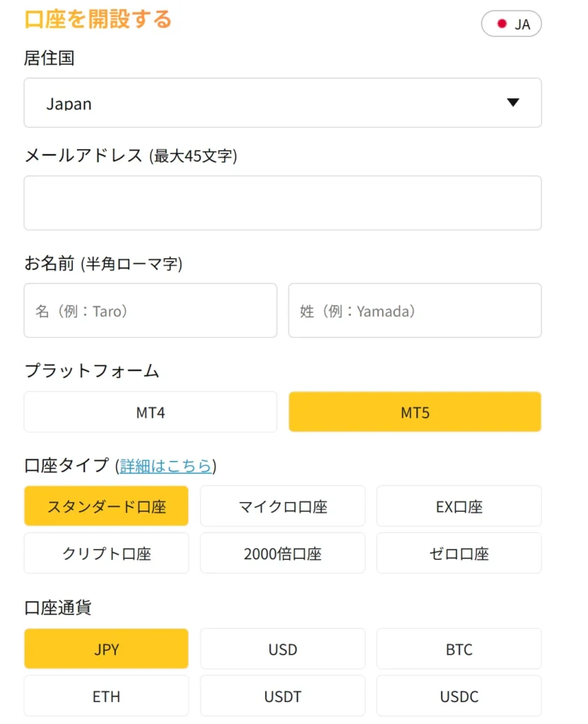
Task: Select the EX口座 account type
Action: [x=459, y=506]
